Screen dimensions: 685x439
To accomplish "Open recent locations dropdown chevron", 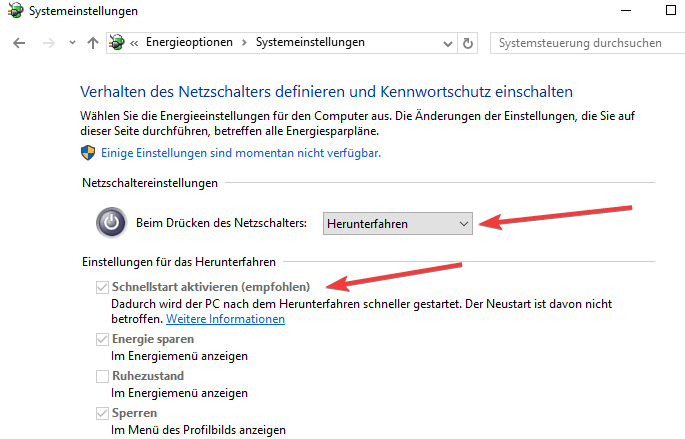I will 73,43.
